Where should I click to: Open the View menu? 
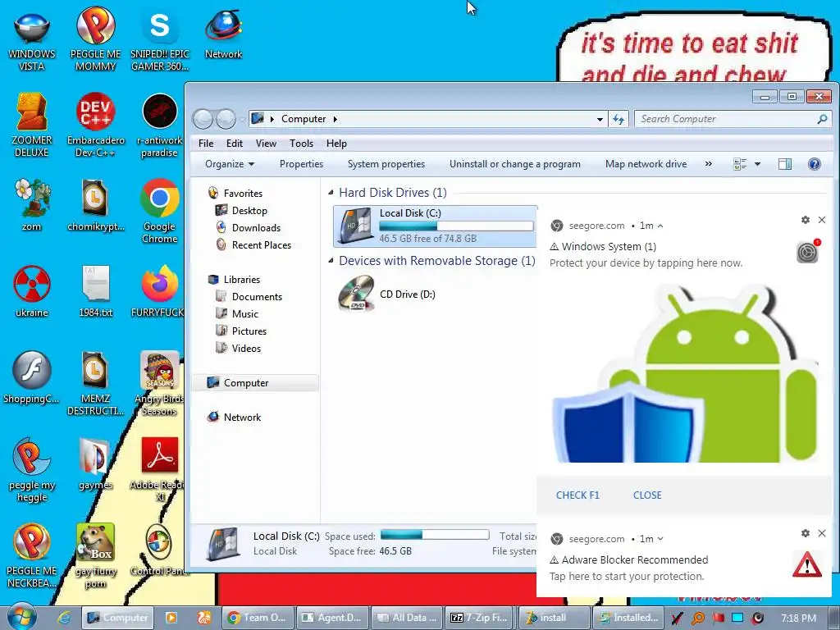(x=266, y=143)
